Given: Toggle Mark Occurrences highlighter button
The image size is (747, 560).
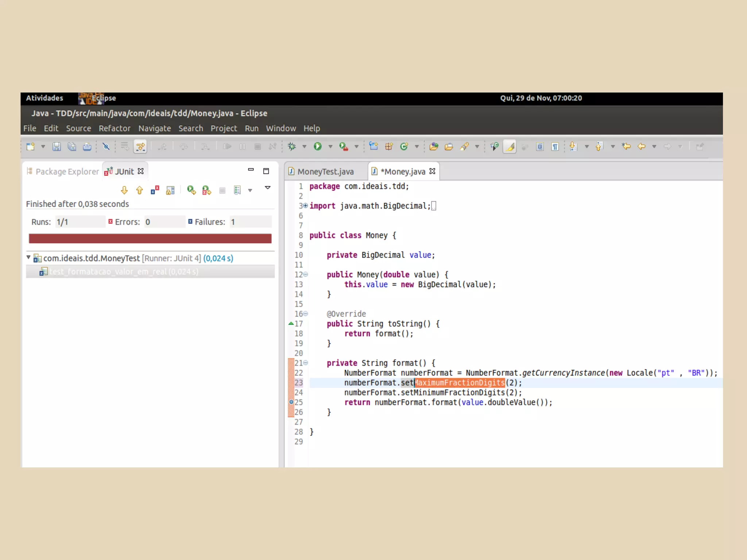Looking at the screenshot, I should (510, 147).
